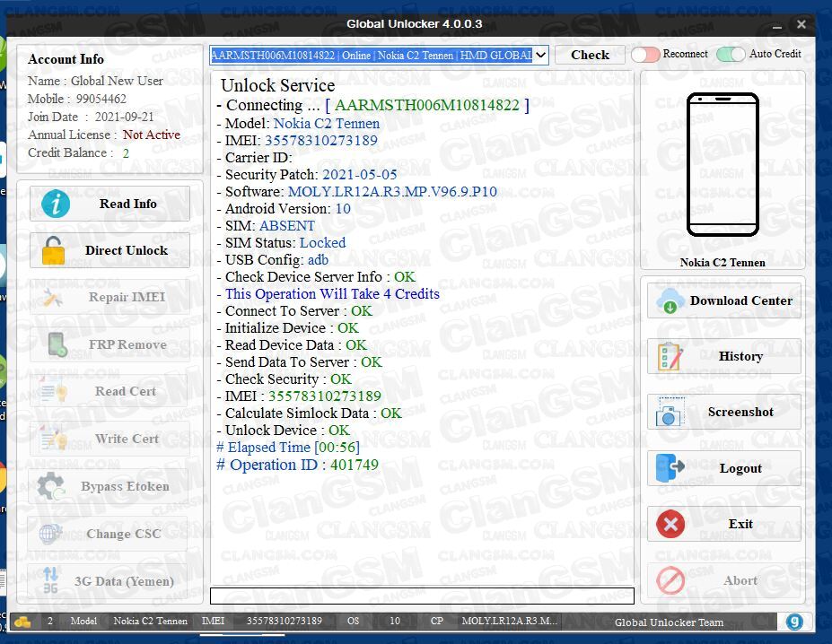Click the Bypass Etoken button label
Viewport: 832px width, 644px height.
coord(125,486)
